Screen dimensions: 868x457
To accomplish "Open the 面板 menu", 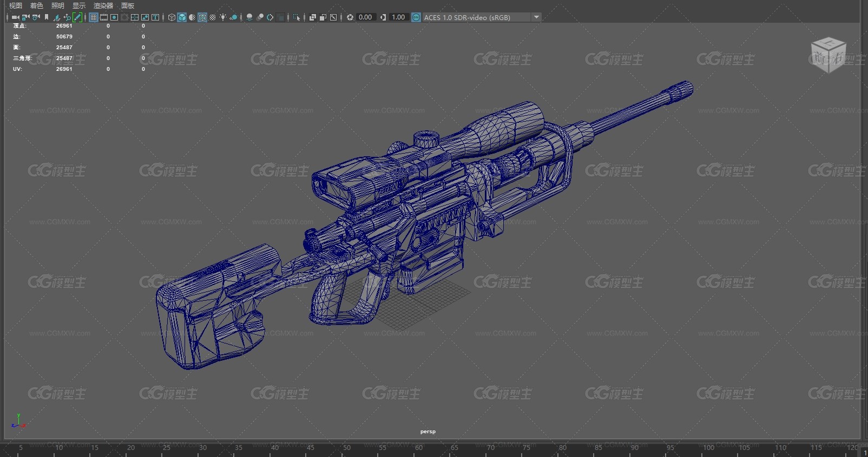I will click(128, 5).
